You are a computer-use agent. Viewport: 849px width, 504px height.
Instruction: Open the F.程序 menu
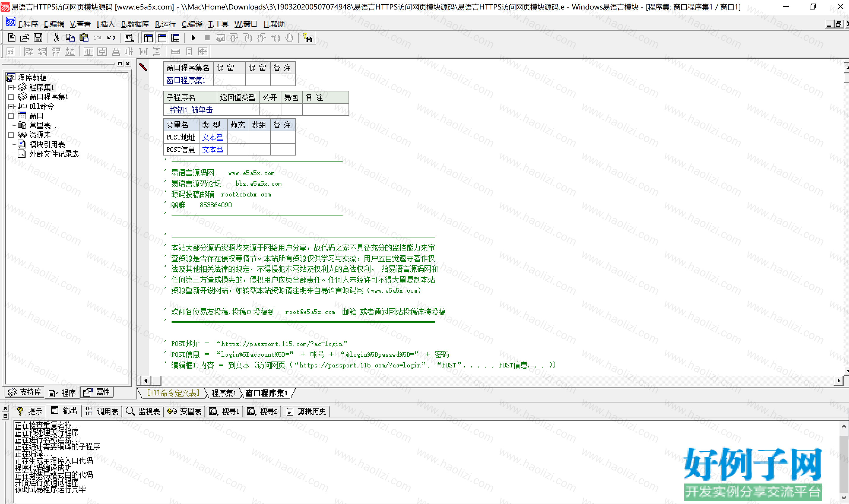click(28, 24)
